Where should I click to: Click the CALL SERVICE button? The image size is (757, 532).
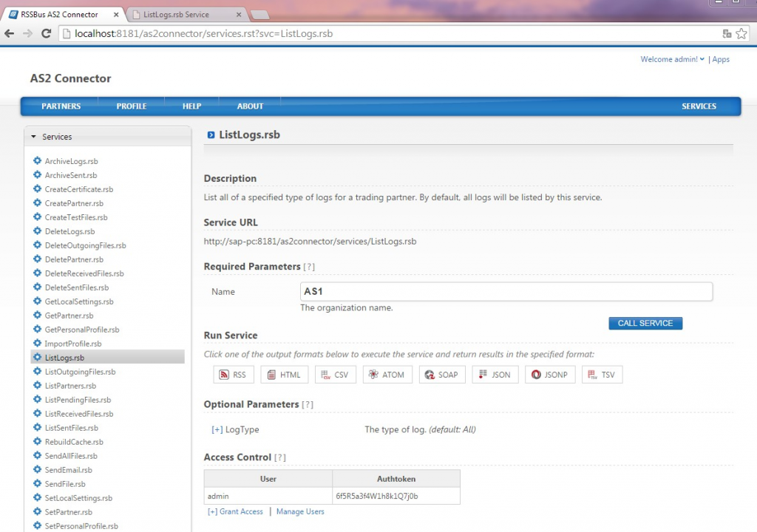[x=645, y=323]
